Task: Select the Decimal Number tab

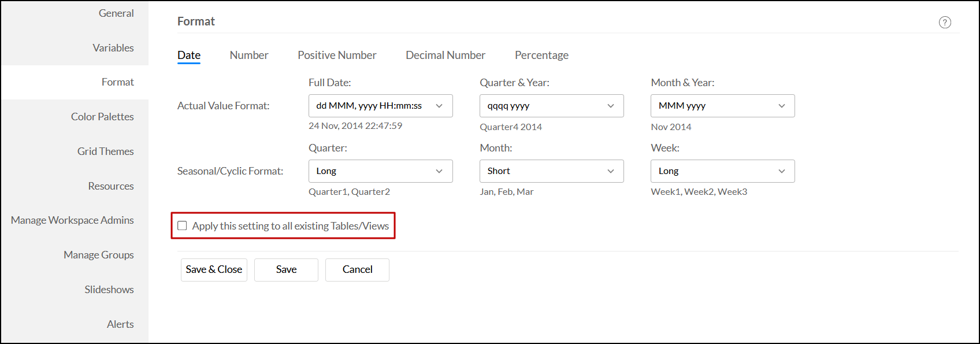Action: (446, 56)
